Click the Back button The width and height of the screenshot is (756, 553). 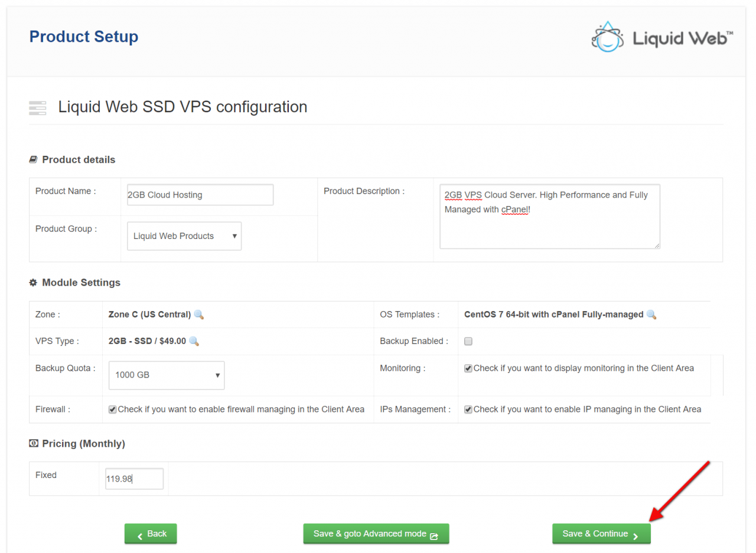click(151, 534)
